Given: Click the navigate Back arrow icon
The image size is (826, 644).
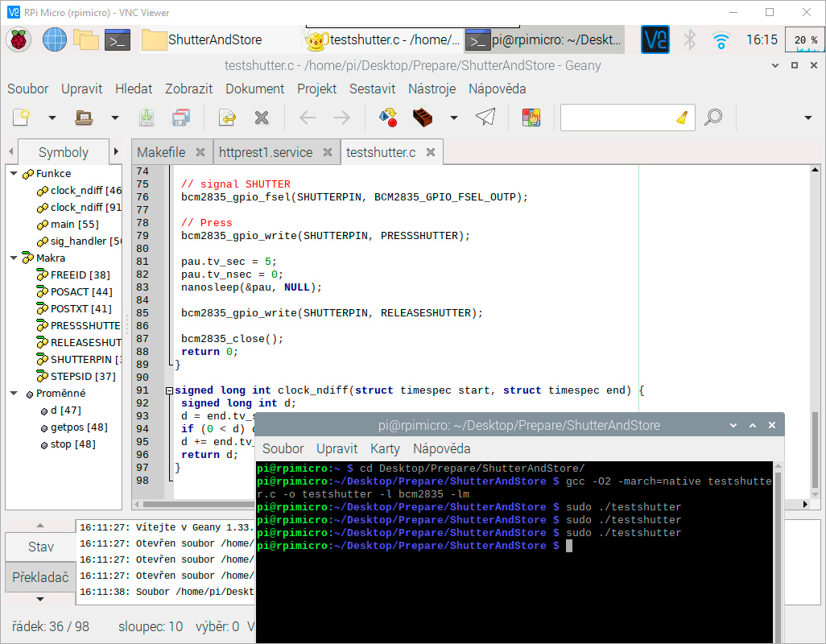Looking at the screenshot, I should click(x=308, y=118).
